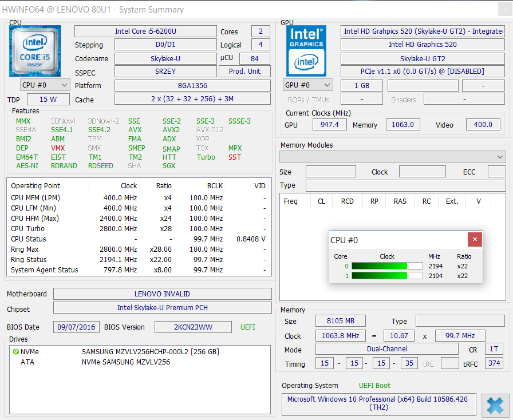Close the CPU #0 clock popup
The image size is (513, 420).
[475, 239]
